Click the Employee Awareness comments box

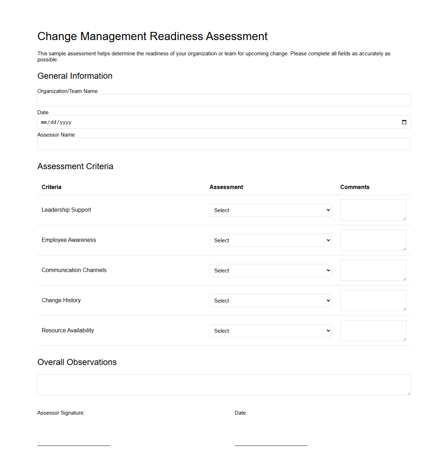(x=373, y=240)
